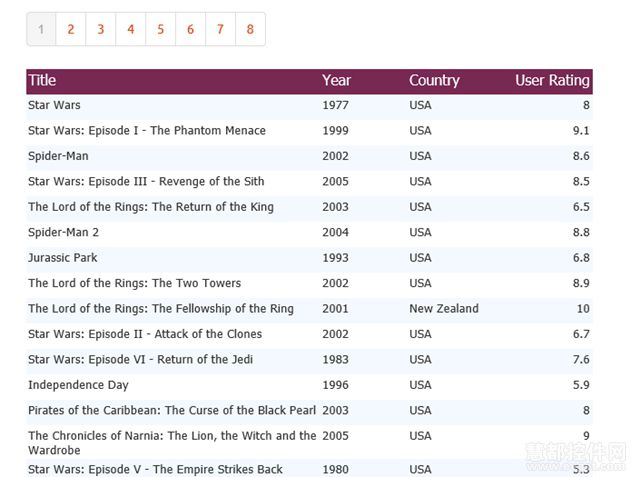Select USA country cell in Jurassic Park row
640x477 pixels.
click(x=420, y=258)
